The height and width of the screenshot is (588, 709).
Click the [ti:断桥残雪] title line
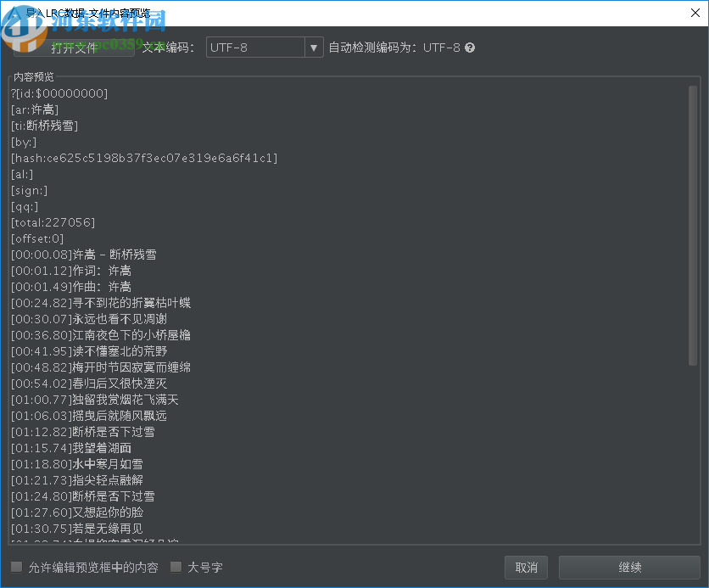tap(41, 125)
